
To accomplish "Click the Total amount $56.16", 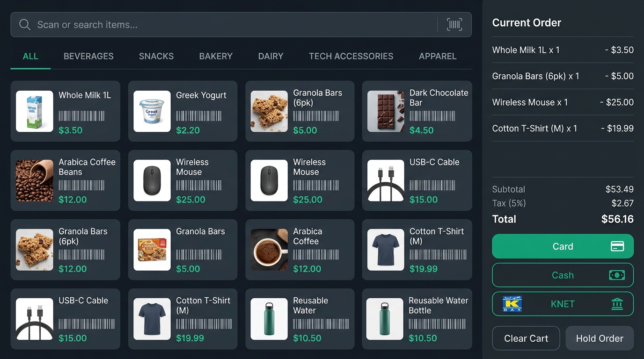I will 617,219.
